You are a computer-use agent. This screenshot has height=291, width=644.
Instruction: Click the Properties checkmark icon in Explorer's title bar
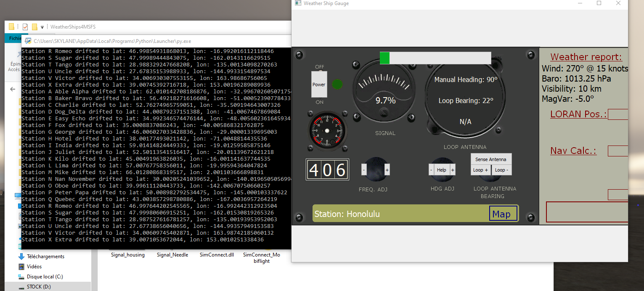point(25,27)
